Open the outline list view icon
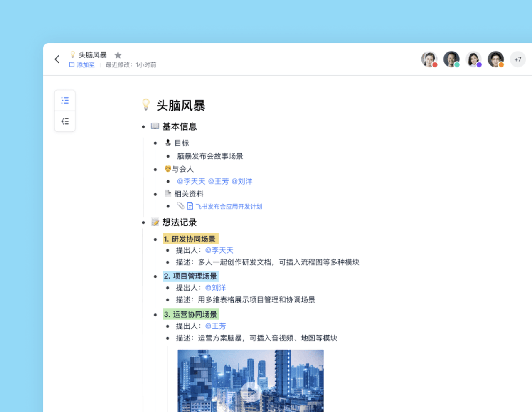 click(65, 101)
